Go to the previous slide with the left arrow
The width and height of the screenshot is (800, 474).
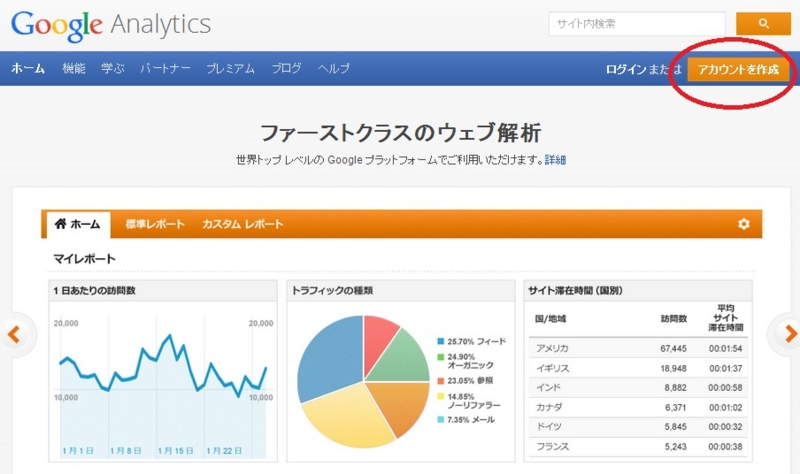coord(14,335)
